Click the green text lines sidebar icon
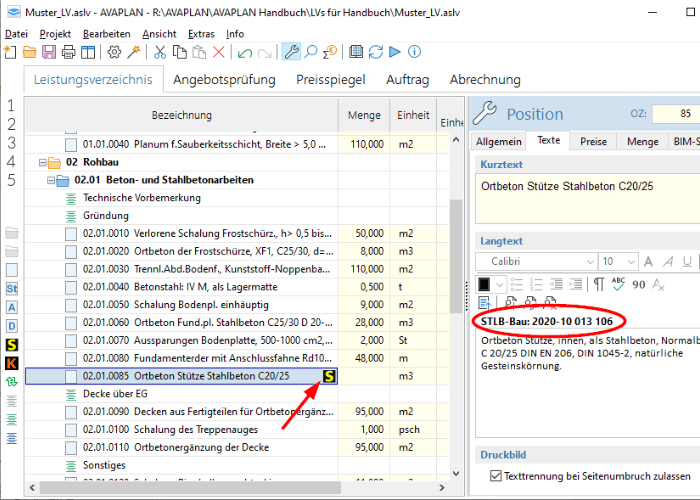Viewport: 700px width, 500px height. [x=12, y=420]
